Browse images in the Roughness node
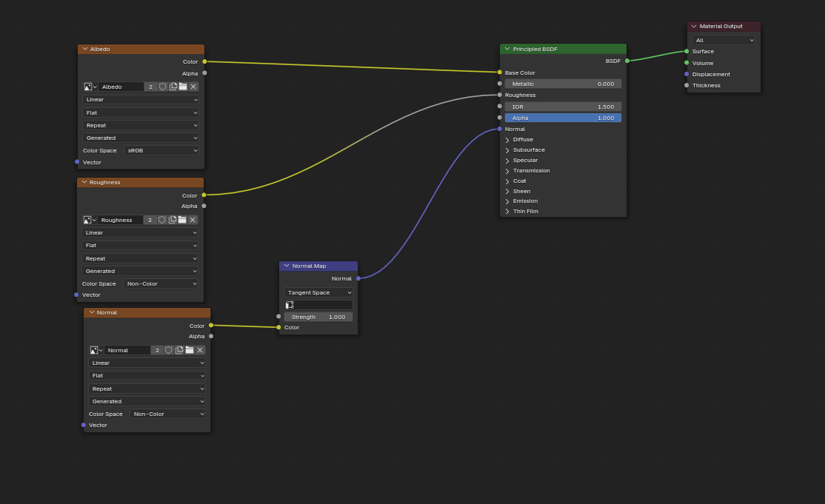This screenshot has width=825, height=504. click(90, 220)
